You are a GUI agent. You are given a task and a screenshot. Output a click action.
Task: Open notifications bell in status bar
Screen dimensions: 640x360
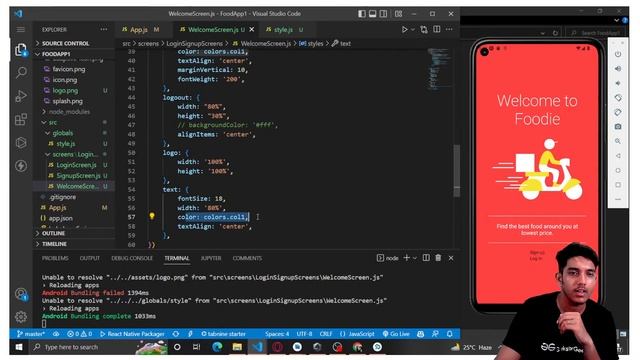tap(449, 334)
